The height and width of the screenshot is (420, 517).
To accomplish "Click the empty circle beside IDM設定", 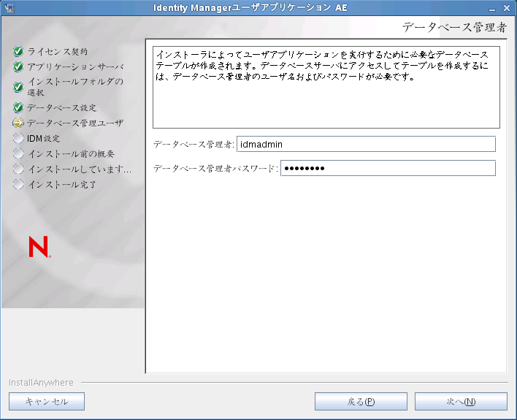I will click(18, 138).
